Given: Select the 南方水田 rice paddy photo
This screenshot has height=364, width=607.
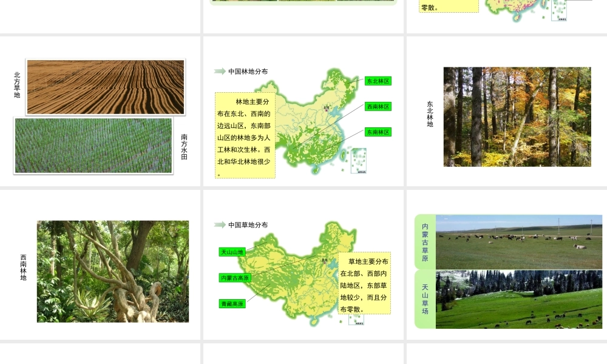Looking at the screenshot, I should (x=93, y=146).
